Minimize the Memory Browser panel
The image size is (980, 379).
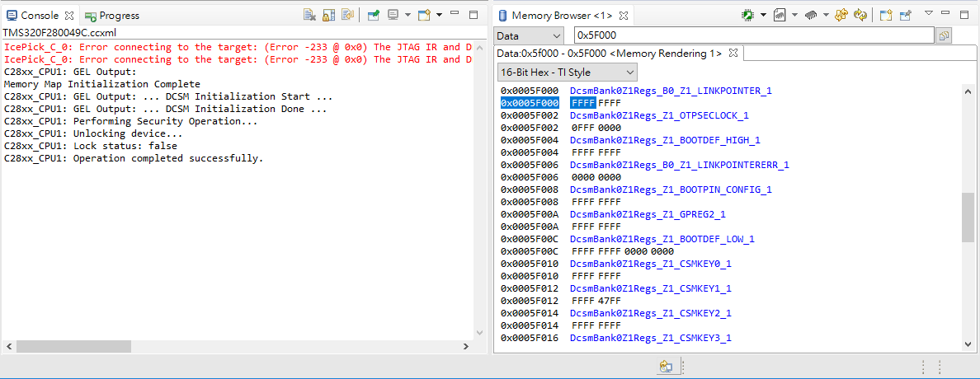[946, 13]
